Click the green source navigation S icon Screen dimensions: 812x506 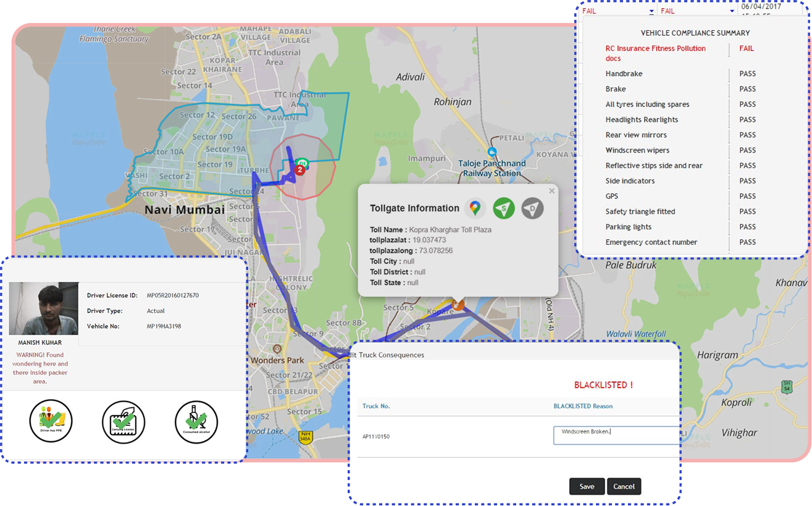504,208
